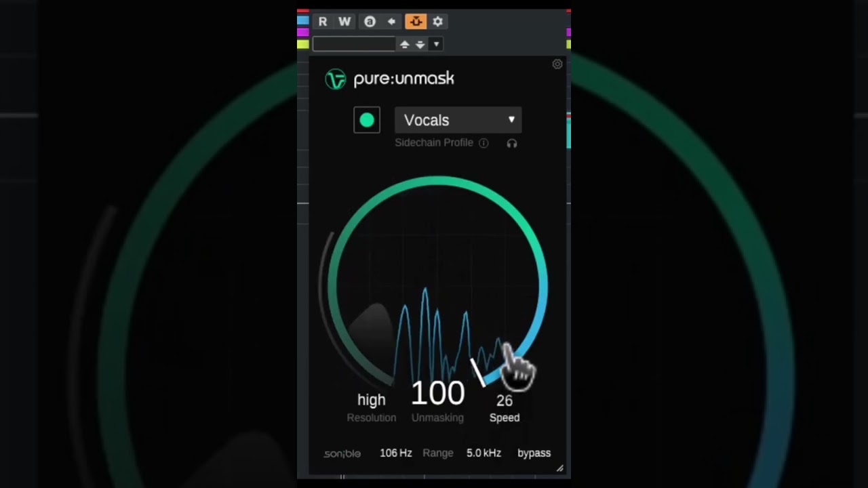Click the left arrow copy-settings icon
The width and height of the screenshot is (868, 488).
(391, 22)
